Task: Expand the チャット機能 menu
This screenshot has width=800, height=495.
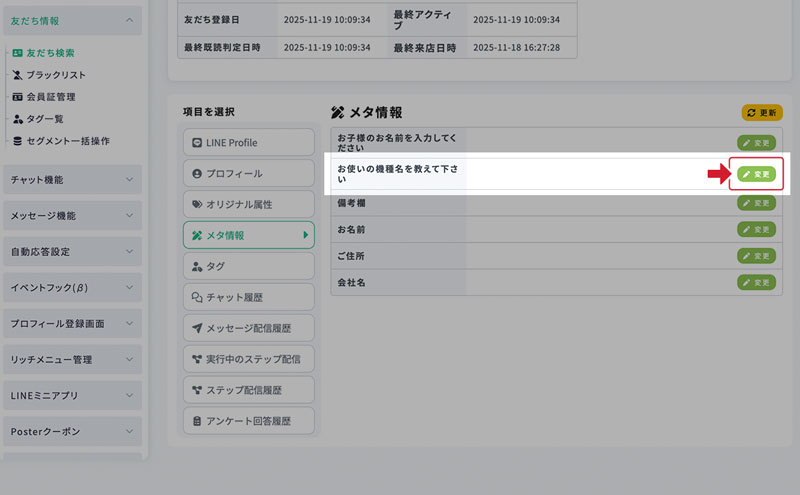Action: (72, 179)
